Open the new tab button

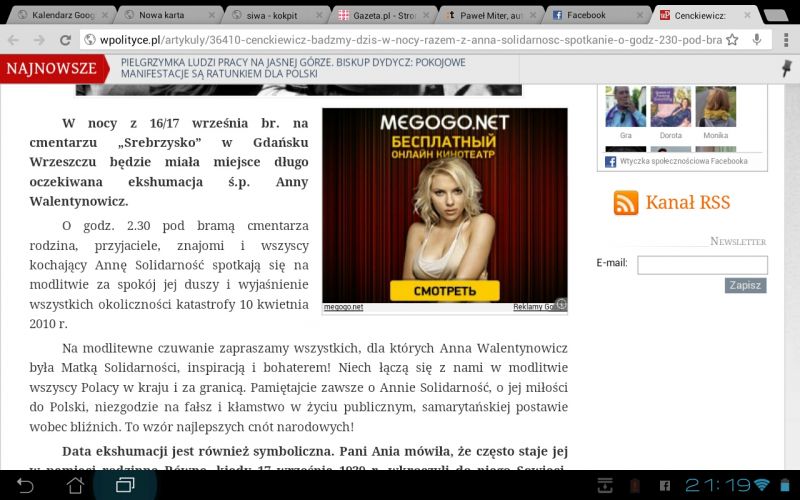click(x=776, y=16)
